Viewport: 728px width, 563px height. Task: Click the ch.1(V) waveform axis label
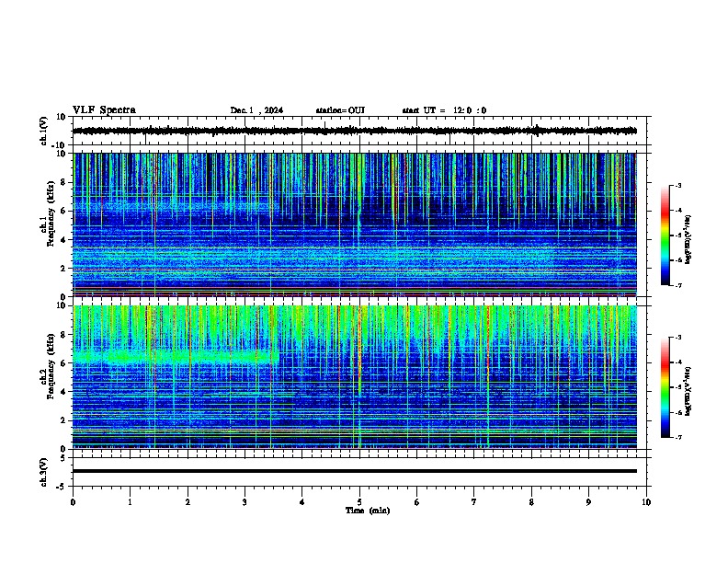pyautogui.click(x=44, y=131)
